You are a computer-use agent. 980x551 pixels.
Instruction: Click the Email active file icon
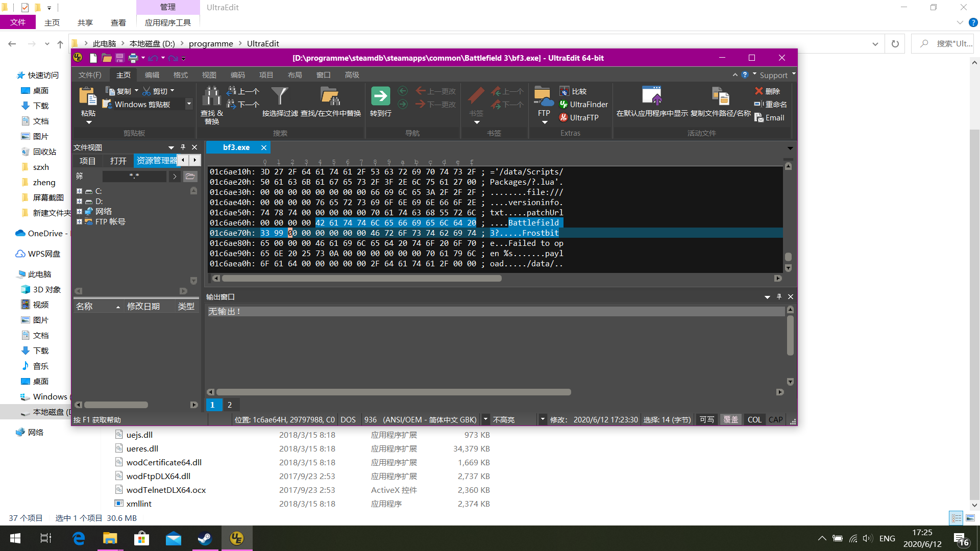click(x=769, y=118)
